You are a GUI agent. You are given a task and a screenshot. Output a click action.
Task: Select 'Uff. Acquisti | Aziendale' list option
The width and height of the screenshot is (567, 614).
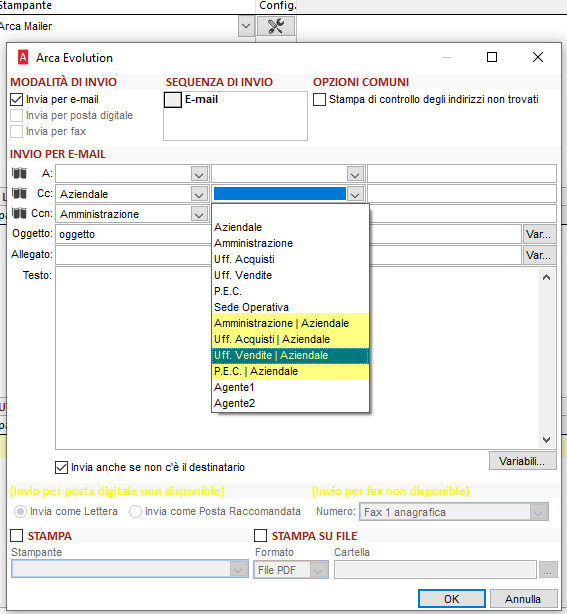tap(290, 340)
